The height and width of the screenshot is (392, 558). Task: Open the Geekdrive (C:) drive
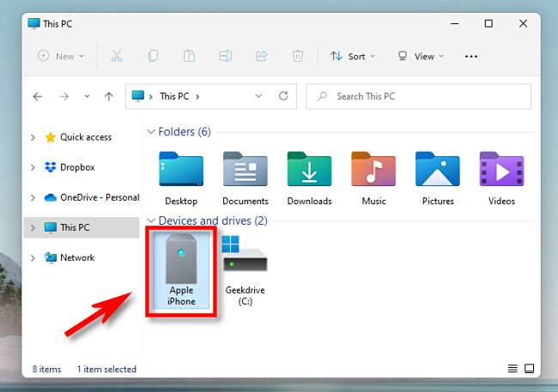245,268
